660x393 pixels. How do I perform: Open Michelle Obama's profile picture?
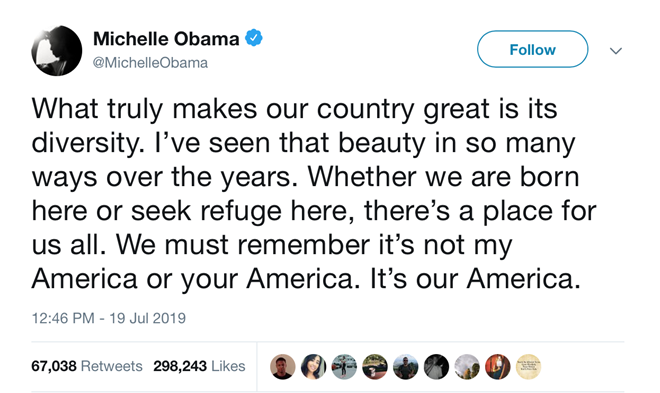click(56, 50)
